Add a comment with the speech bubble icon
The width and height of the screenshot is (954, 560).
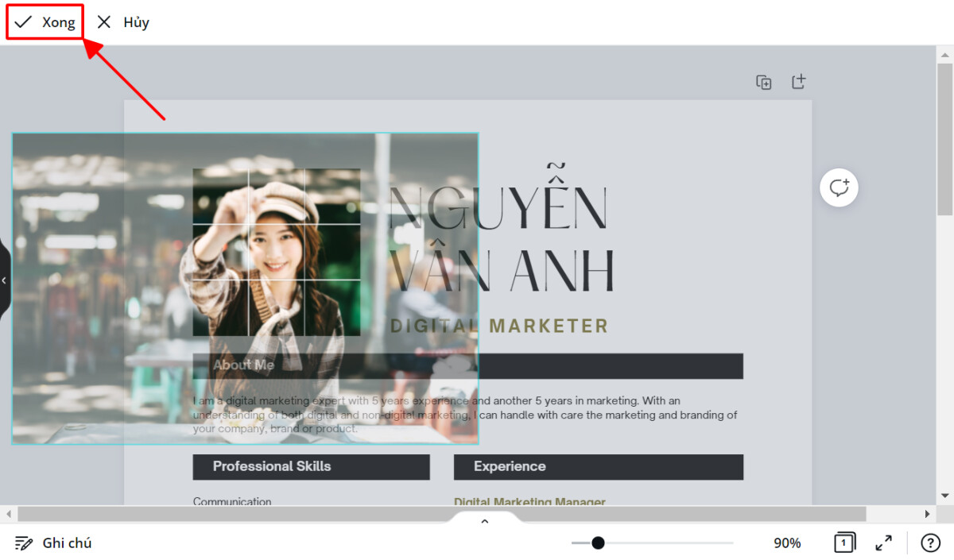pyautogui.click(x=839, y=188)
